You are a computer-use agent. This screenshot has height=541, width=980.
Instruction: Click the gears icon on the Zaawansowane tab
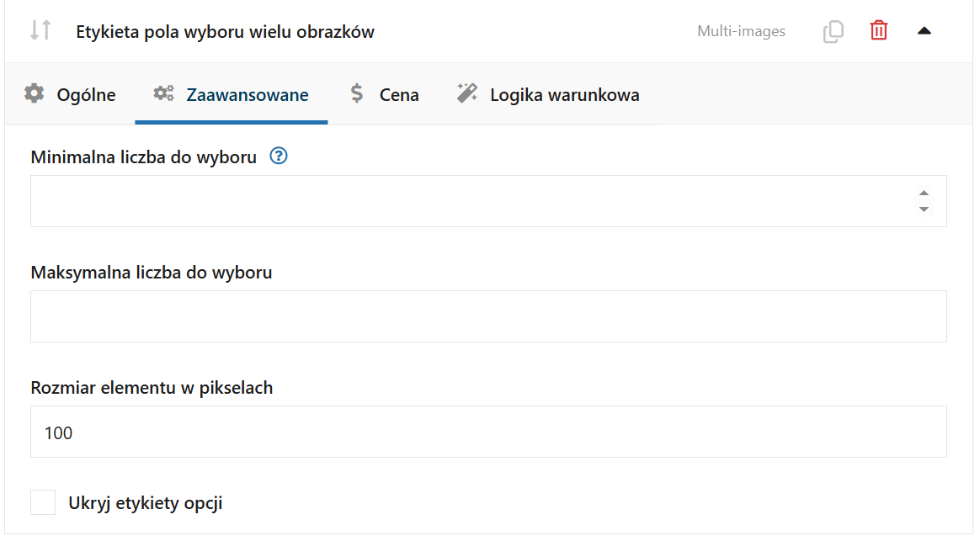pos(164,94)
